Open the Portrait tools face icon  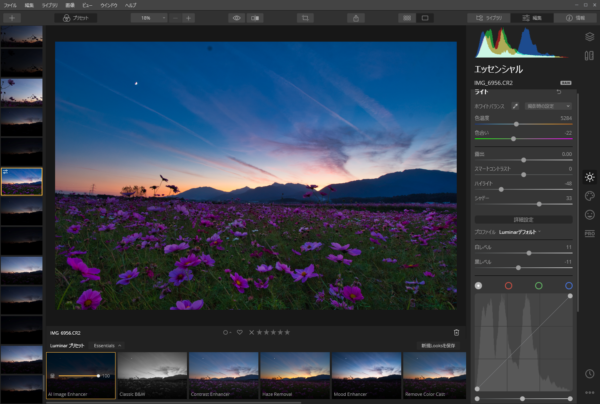pyautogui.click(x=589, y=214)
